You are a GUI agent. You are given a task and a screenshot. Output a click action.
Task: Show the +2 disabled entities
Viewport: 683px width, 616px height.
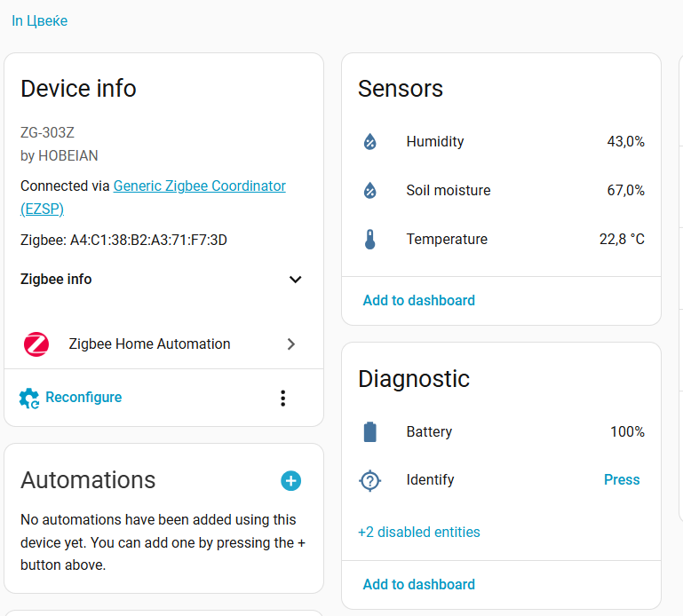(x=418, y=533)
